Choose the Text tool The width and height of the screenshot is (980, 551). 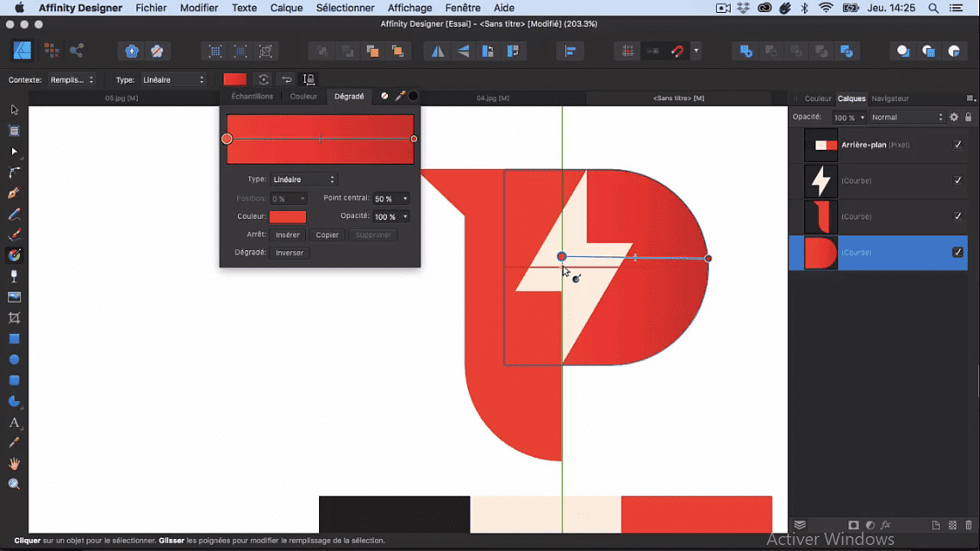(x=14, y=423)
